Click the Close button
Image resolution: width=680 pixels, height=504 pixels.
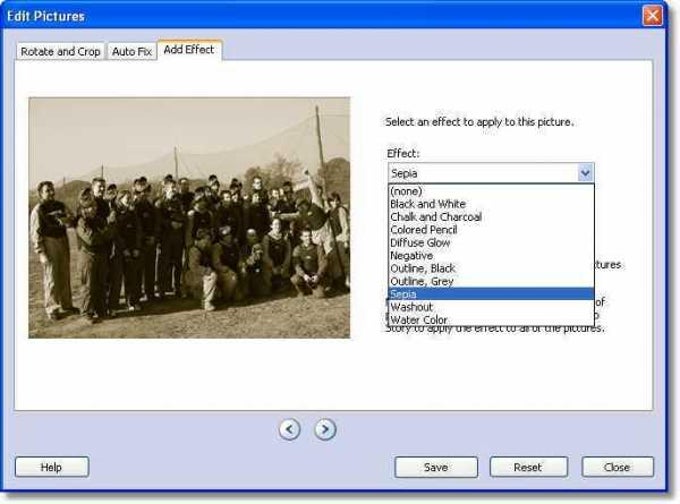[x=617, y=467]
